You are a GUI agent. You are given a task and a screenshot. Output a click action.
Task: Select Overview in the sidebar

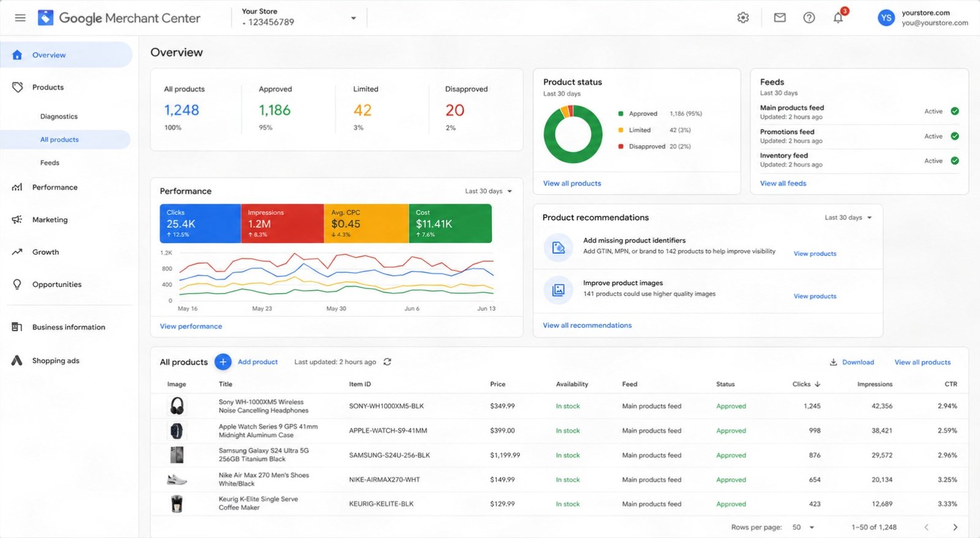tap(66, 55)
